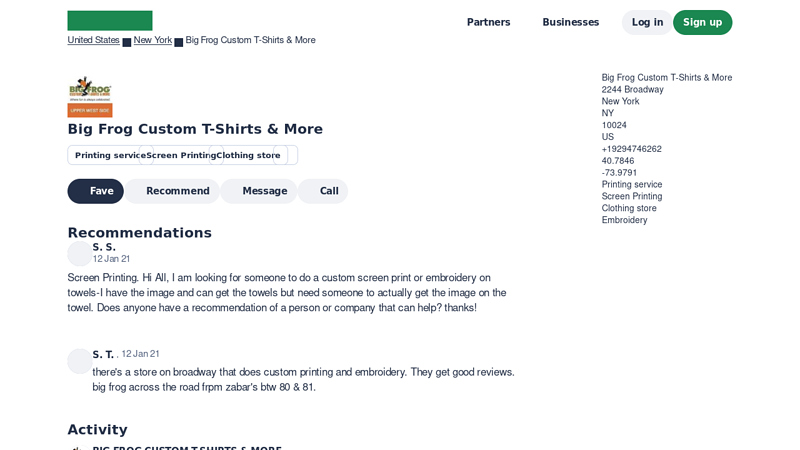Click the Big Frog business logo image
Screen dimensions: 800x450
tap(90, 96)
